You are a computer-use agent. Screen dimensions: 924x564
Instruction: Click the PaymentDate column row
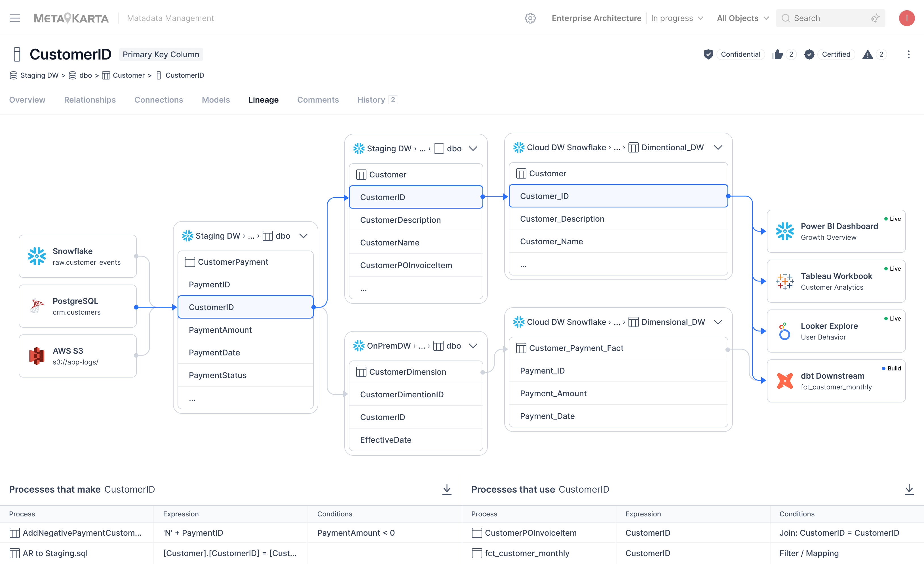click(245, 353)
